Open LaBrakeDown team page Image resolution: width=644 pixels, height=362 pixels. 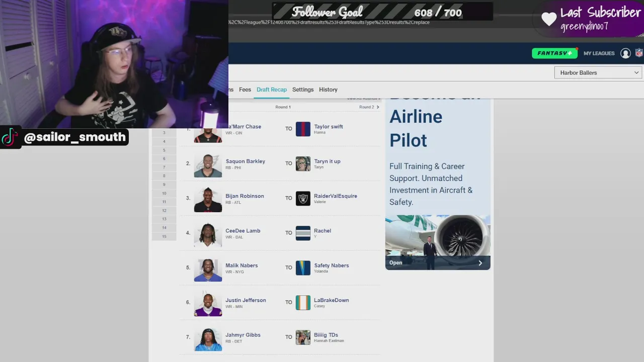pyautogui.click(x=331, y=300)
